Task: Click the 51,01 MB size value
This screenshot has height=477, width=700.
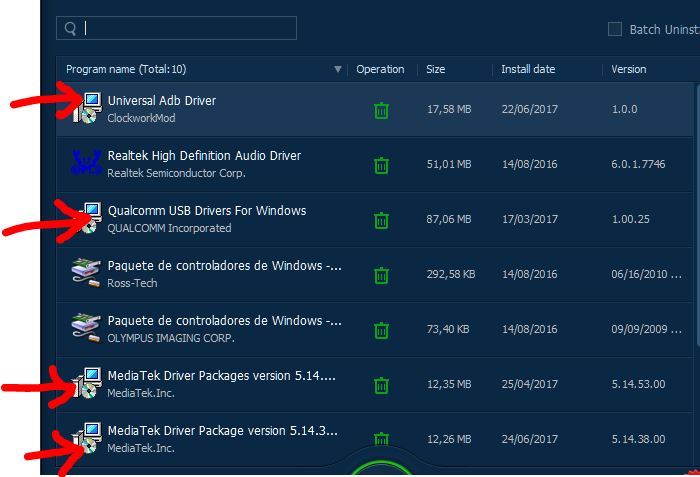Action: 449,164
